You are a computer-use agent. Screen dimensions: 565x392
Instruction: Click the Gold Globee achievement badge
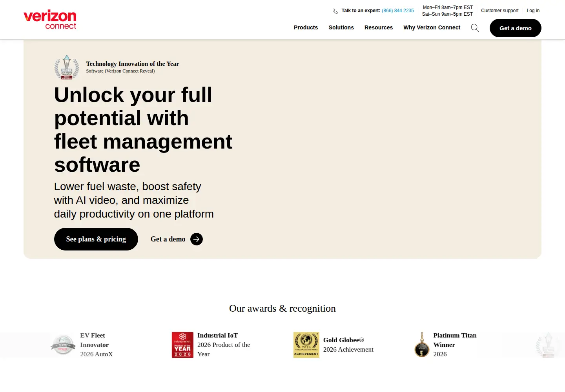tap(306, 345)
